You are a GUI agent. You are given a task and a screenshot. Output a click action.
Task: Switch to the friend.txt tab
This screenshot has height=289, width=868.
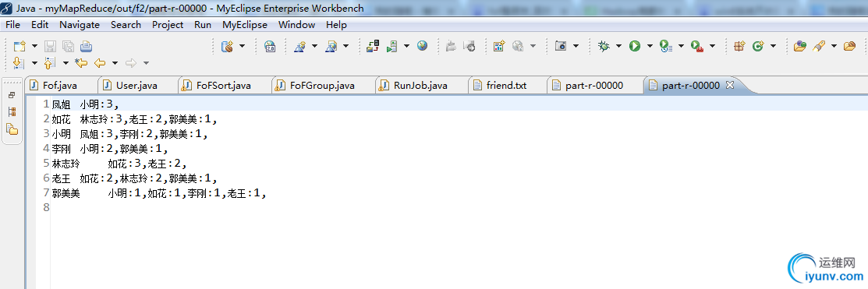506,86
